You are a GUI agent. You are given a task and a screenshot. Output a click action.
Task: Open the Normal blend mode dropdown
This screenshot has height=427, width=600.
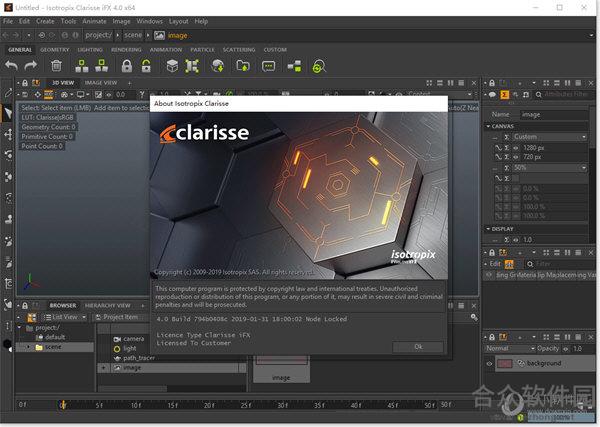tap(510, 349)
